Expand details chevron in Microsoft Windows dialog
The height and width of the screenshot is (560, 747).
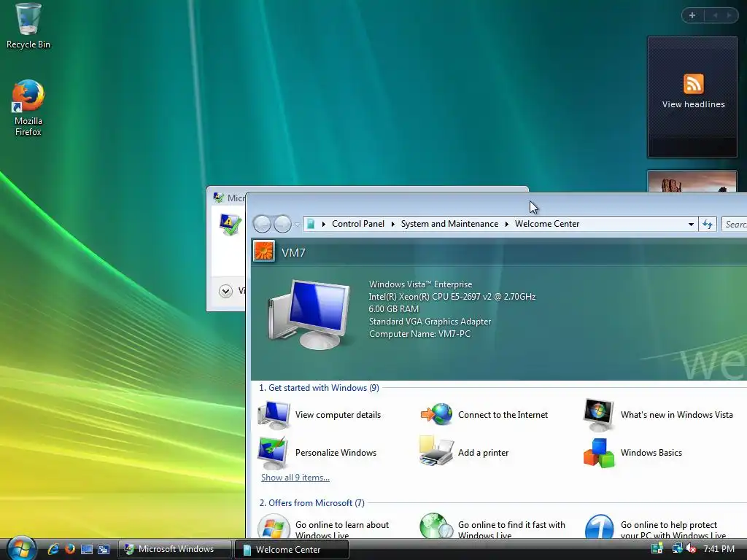[225, 290]
